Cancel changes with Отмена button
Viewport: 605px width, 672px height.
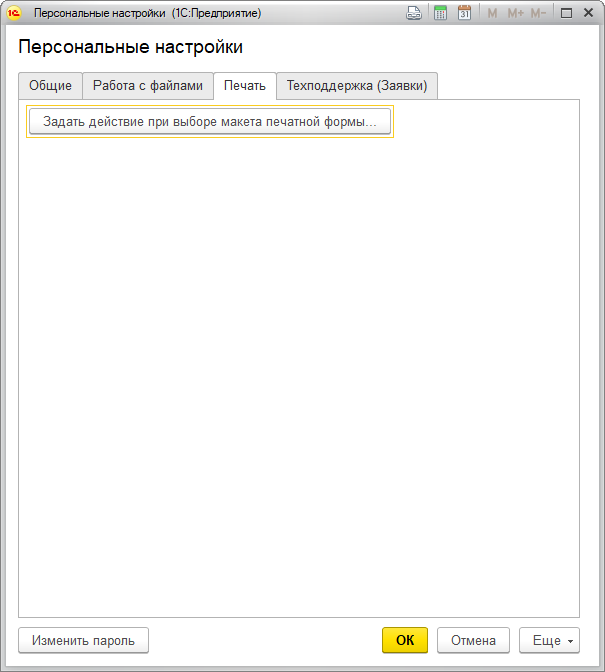473,640
